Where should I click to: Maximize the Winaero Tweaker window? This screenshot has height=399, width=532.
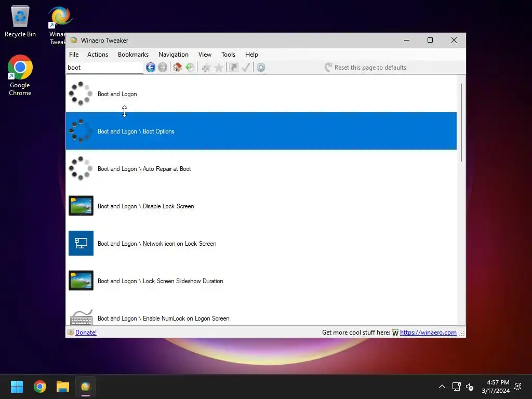click(430, 40)
